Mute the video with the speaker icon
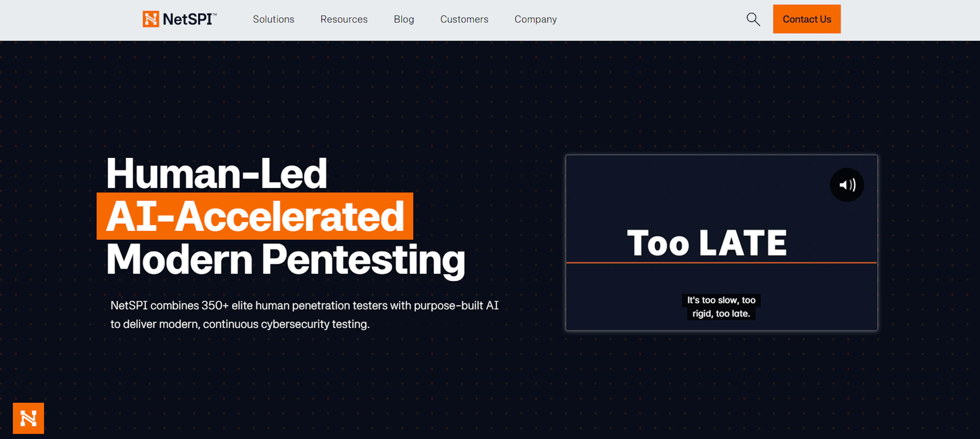This screenshot has height=439, width=980. click(847, 185)
